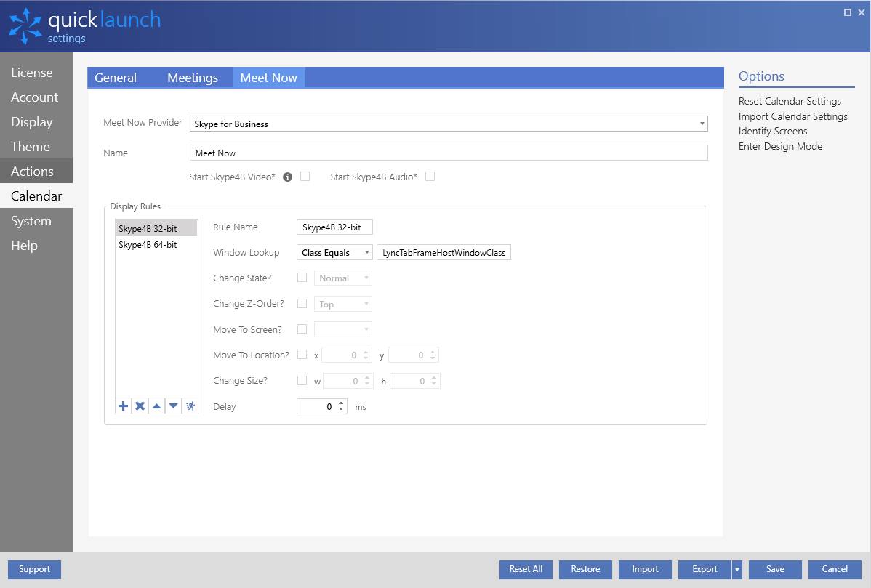871x588 pixels.
Task: Open the Meet Now Provider dropdown
Action: click(x=449, y=124)
